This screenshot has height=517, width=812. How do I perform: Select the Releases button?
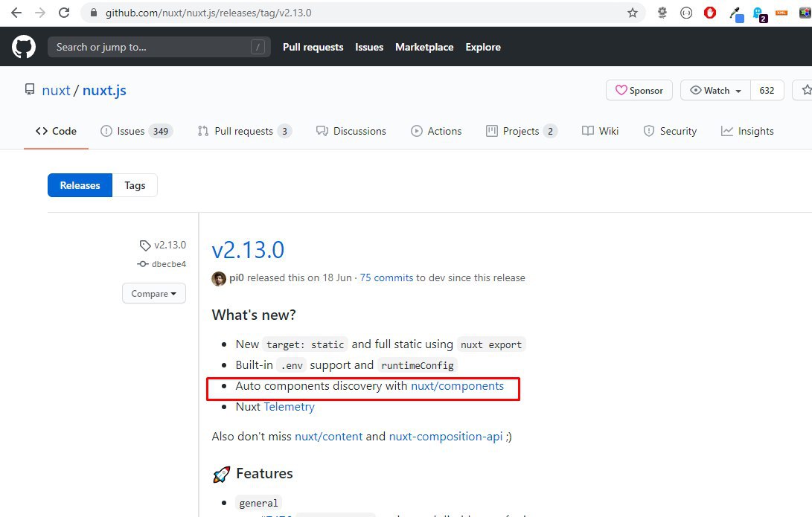coord(80,185)
